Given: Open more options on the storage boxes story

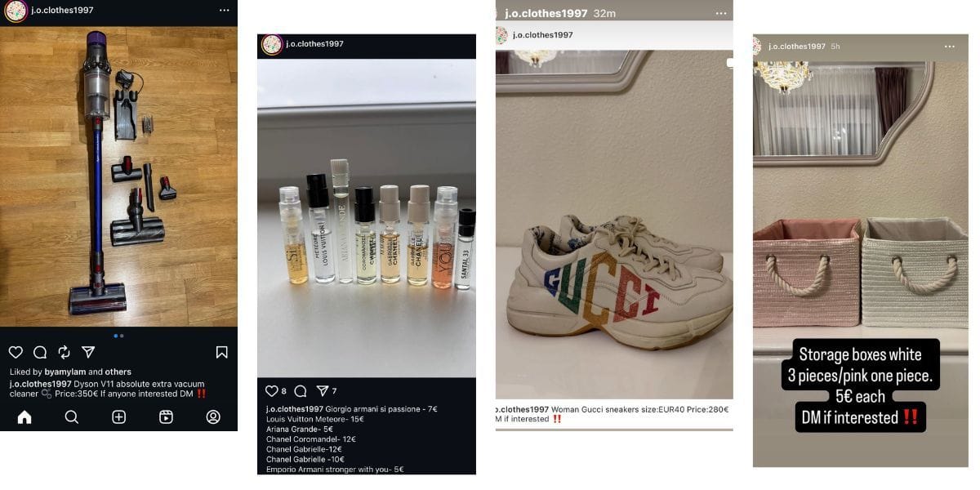Looking at the screenshot, I should (949, 47).
